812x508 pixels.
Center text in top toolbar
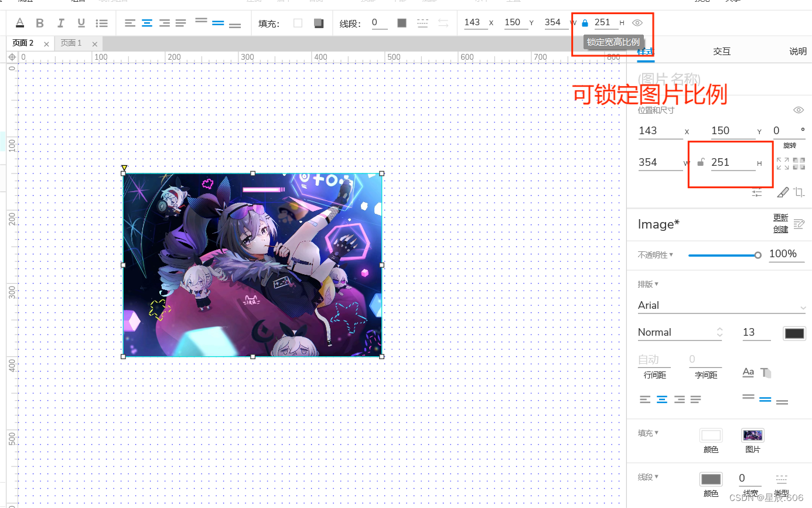(x=147, y=23)
